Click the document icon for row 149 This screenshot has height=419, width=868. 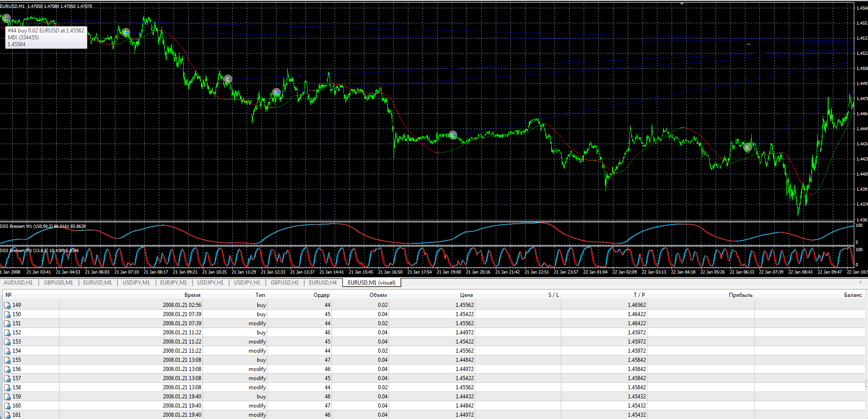click(7, 305)
